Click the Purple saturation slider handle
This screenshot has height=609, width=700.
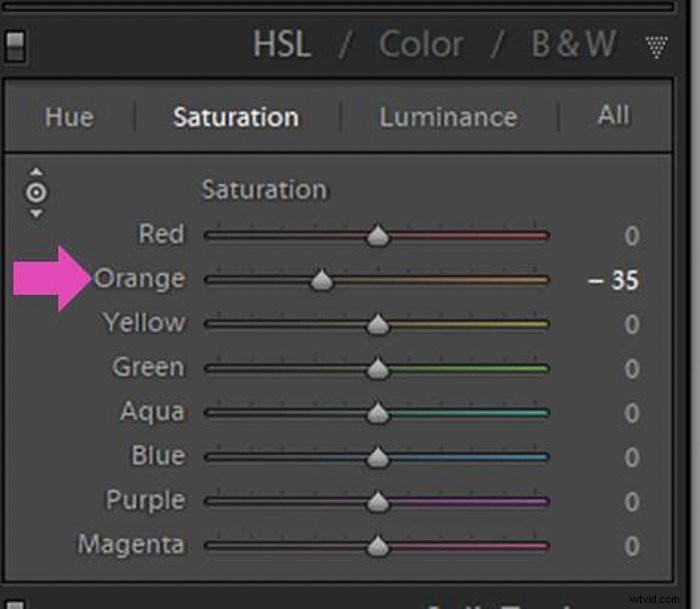point(378,502)
